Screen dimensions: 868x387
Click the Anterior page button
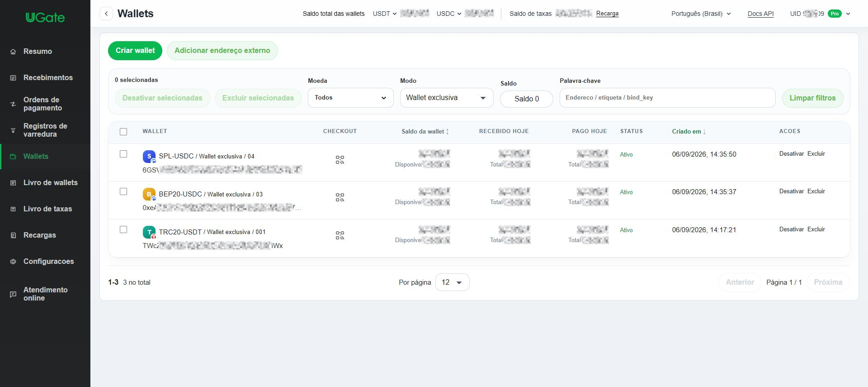(740, 282)
